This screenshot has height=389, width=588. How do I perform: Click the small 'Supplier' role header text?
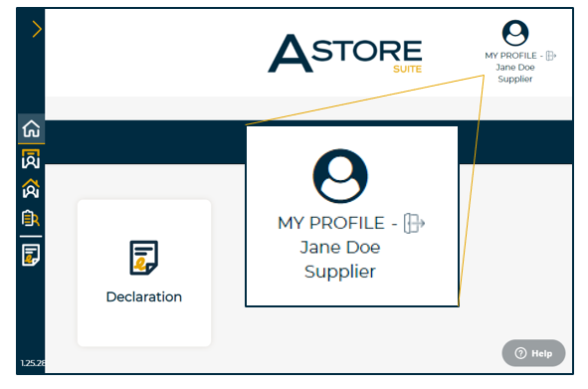tap(515, 80)
